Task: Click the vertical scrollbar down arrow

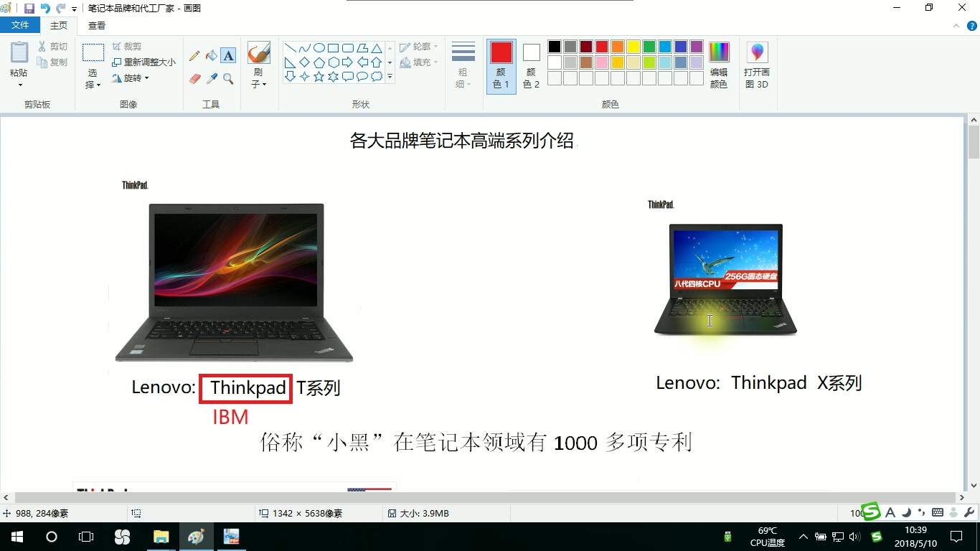Action: (x=974, y=486)
